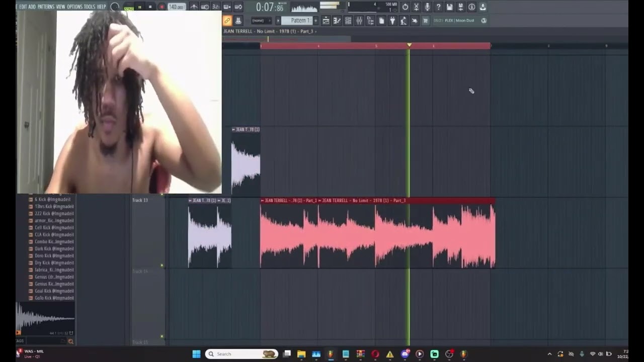Click the main volume knob

pyautogui.click(x=115, y=7)
